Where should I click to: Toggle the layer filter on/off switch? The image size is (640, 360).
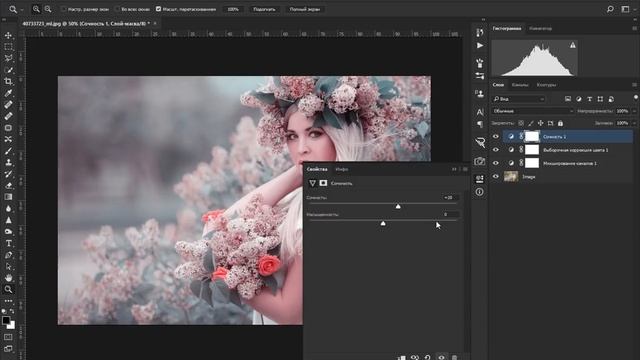click(x=636, y=98)
